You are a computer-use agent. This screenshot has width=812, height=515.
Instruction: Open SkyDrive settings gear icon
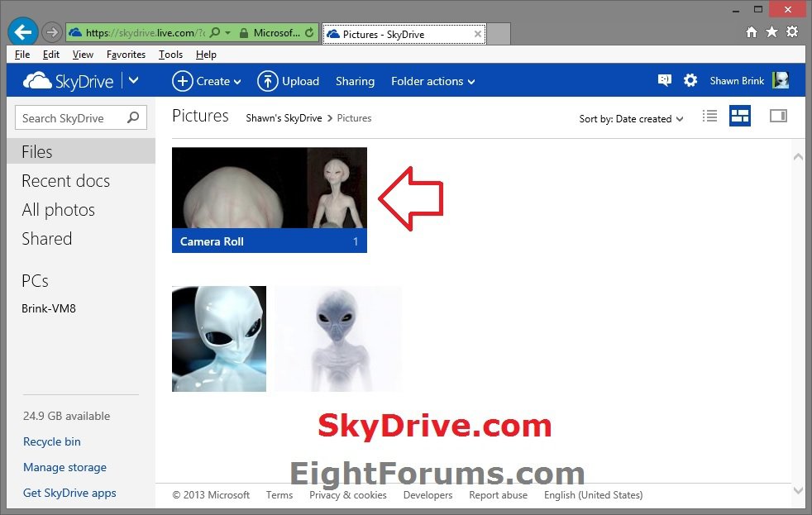tap(690, 80)
